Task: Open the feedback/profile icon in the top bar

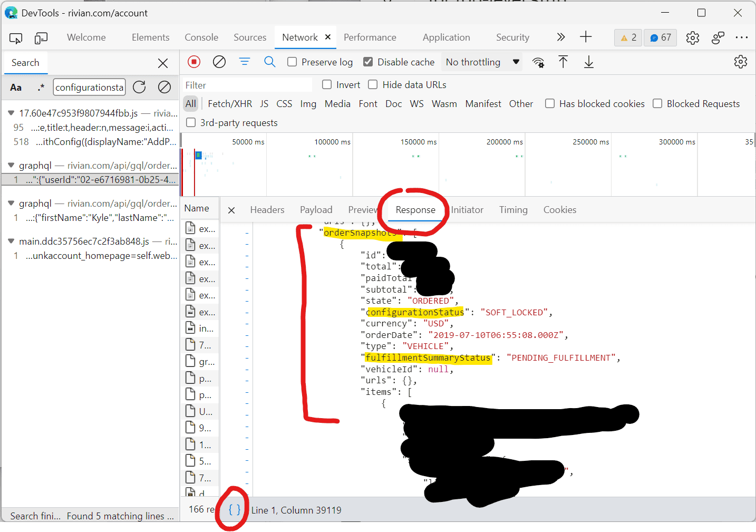Action: coord(718,37)
